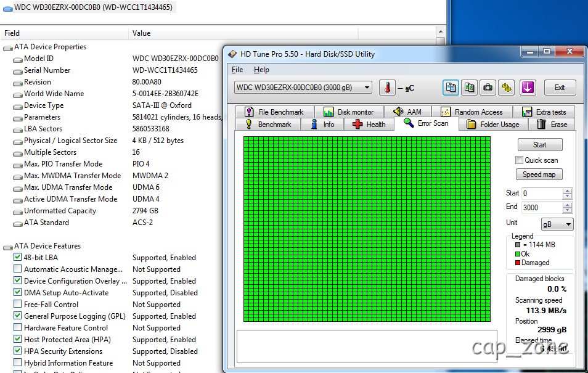Click the Exit button in HD Tune
Image resolution: width=588 pixels, height=373 pixels.
click(x=560, y=88)
